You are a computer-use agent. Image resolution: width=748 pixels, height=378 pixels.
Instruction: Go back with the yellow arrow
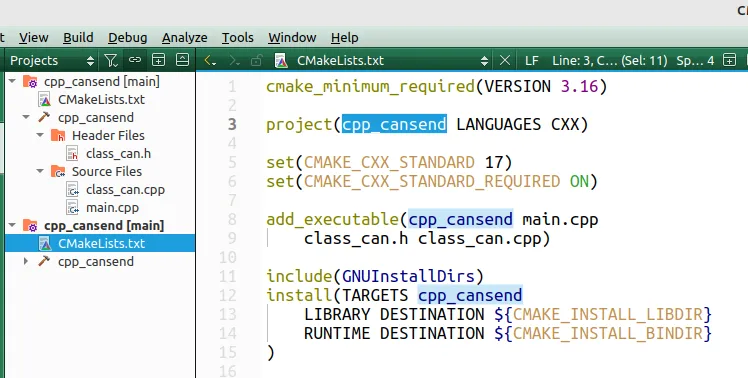(x=210, y=61)
